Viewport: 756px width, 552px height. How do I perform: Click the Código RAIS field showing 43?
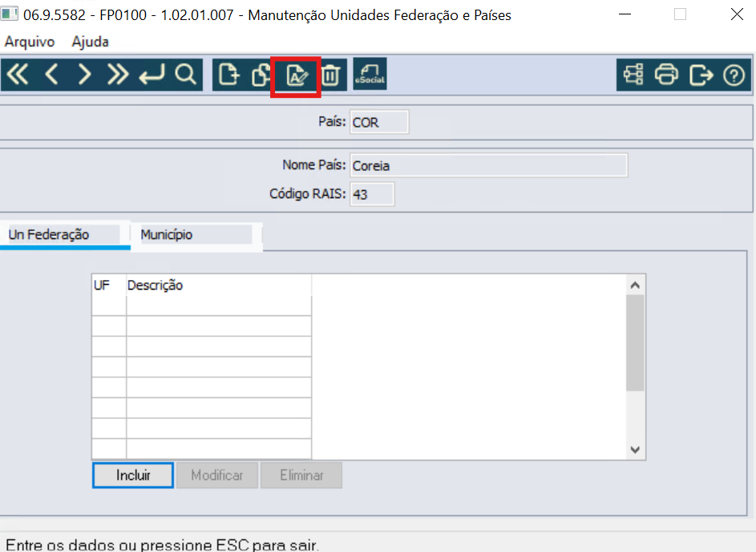click(372, 194)
